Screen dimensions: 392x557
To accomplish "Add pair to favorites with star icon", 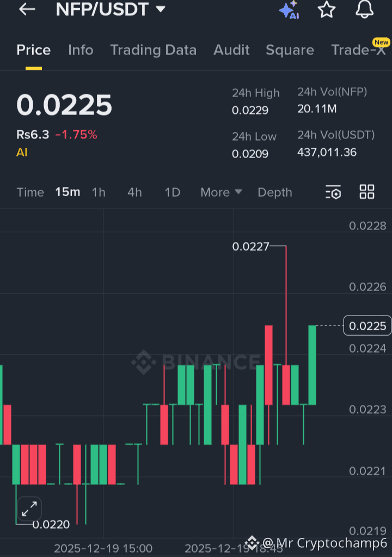I will point(326,10).
